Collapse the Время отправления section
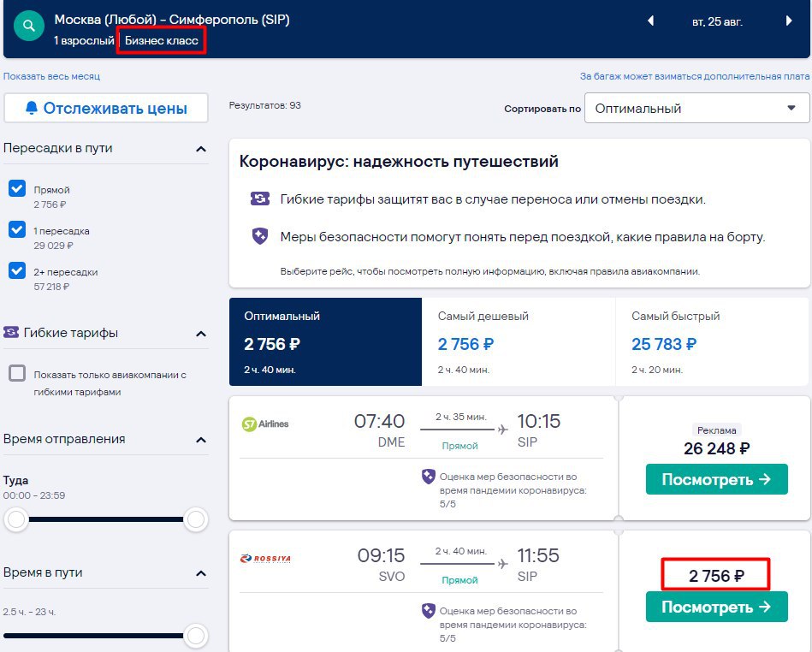 click(x=201, y=440)
